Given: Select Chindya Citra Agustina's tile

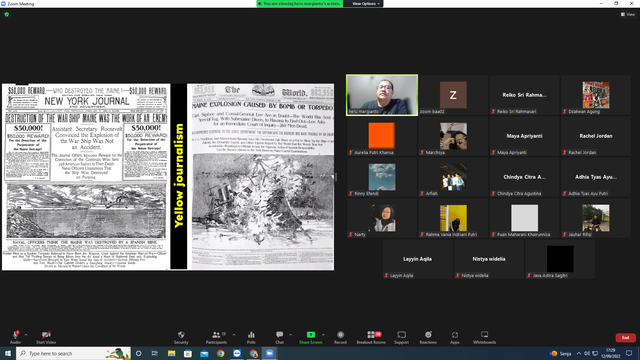Looking at the screenshot, I should pos(524,177).
